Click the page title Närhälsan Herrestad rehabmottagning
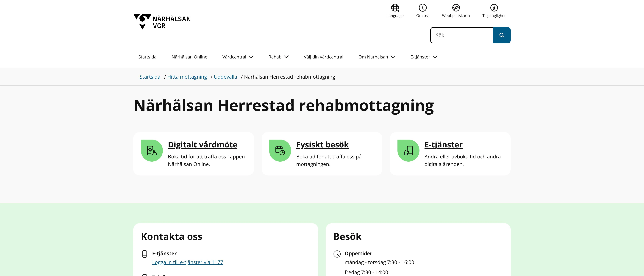644x276 pixels. 283,106
